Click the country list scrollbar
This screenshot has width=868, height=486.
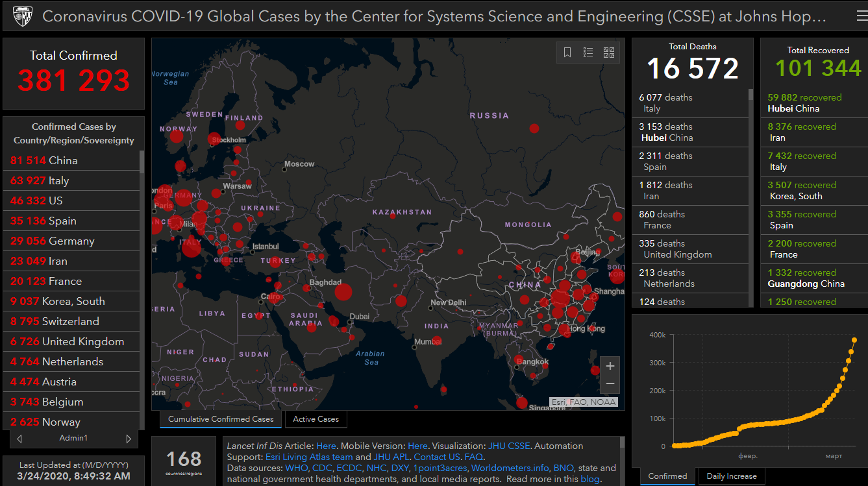click(x=142, y=260)
